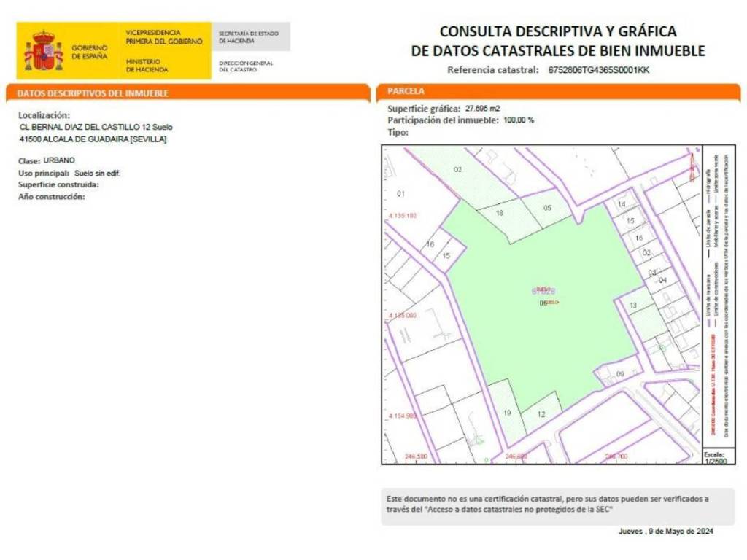Click the Spanish coat of arms emblem
This screenshot has width=747, height=560.
click(x=44, y=52)
